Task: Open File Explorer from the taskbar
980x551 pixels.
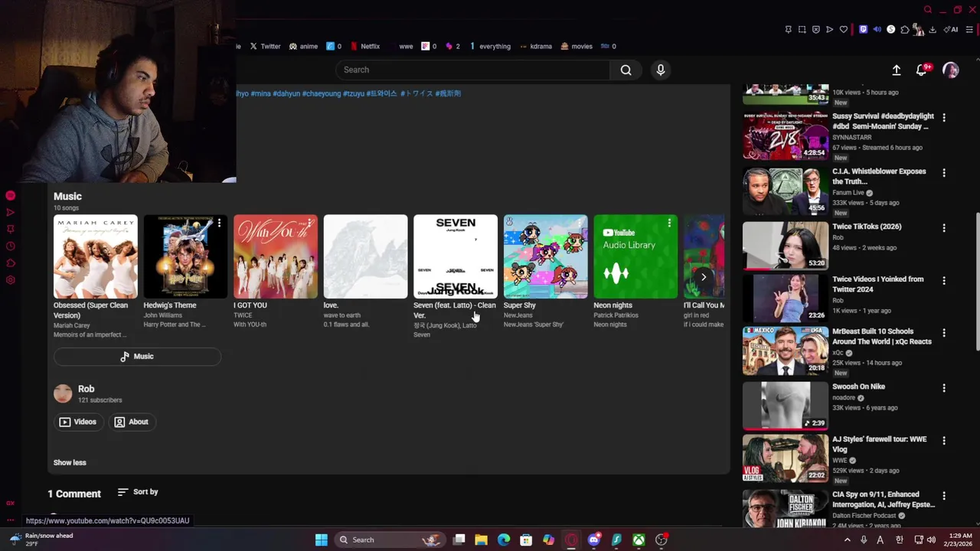Action: point(481,540)
